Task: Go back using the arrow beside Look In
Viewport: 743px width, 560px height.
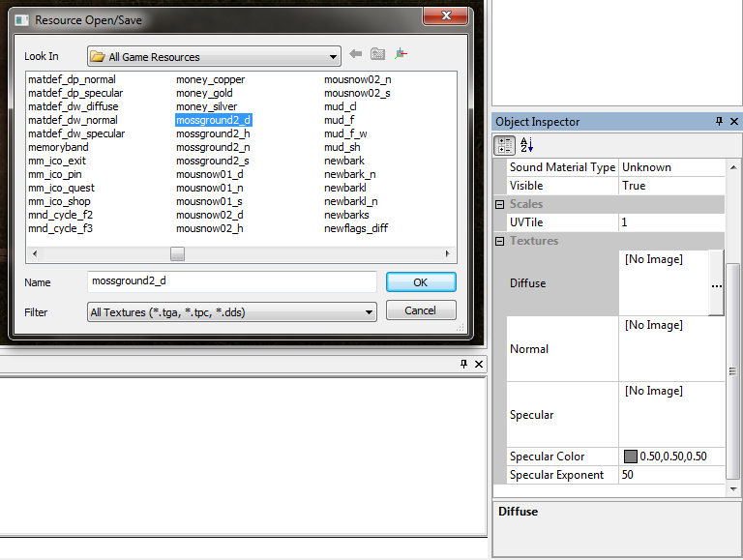Action: tap(356, 55)
